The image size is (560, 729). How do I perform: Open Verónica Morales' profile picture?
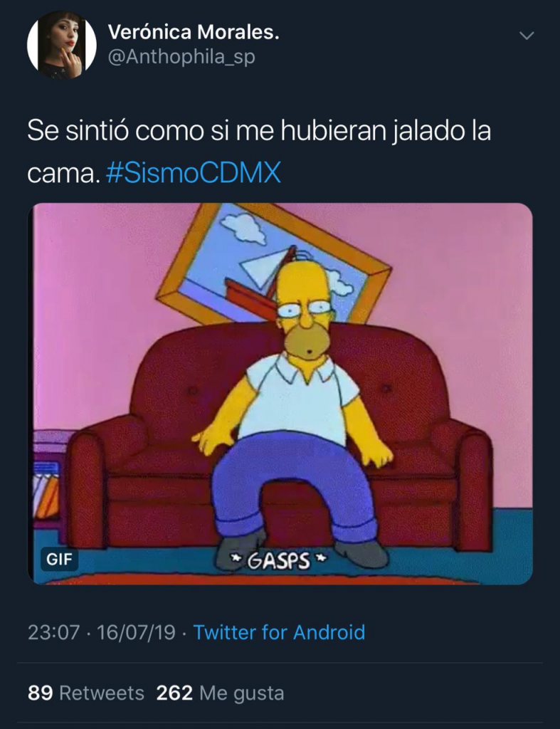pos(62,45)
